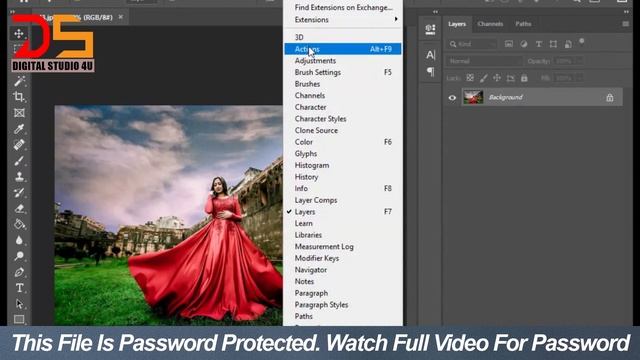Toggle layer filtering on or off switch
The height and width of the screenshot is (360, 640).
582,42
